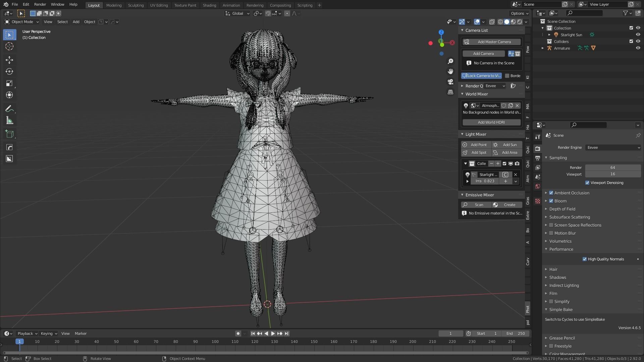Viewport: 644px width, 362px height.
Task: Expand the Shadows panel
Action: coord(557,278)
